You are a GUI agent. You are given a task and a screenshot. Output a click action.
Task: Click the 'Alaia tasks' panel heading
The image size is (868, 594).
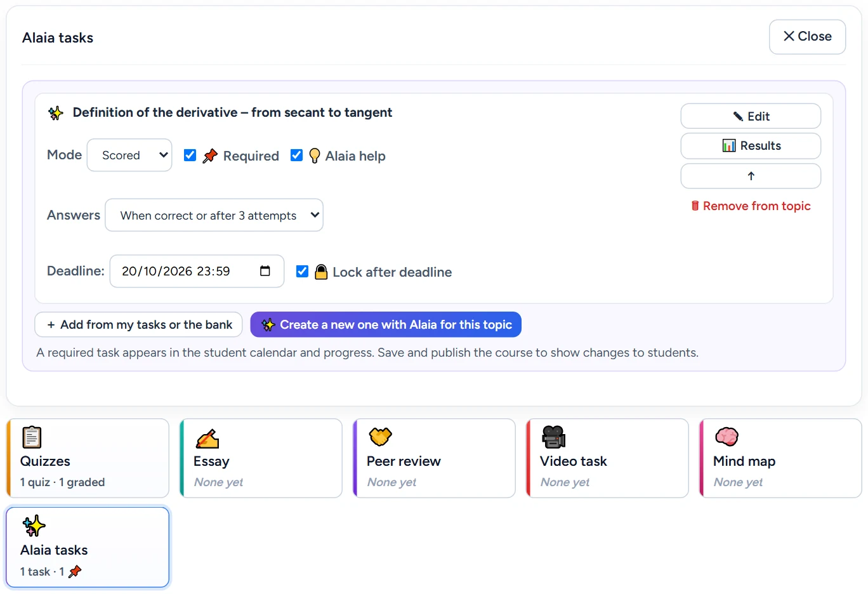click(58, 38)
